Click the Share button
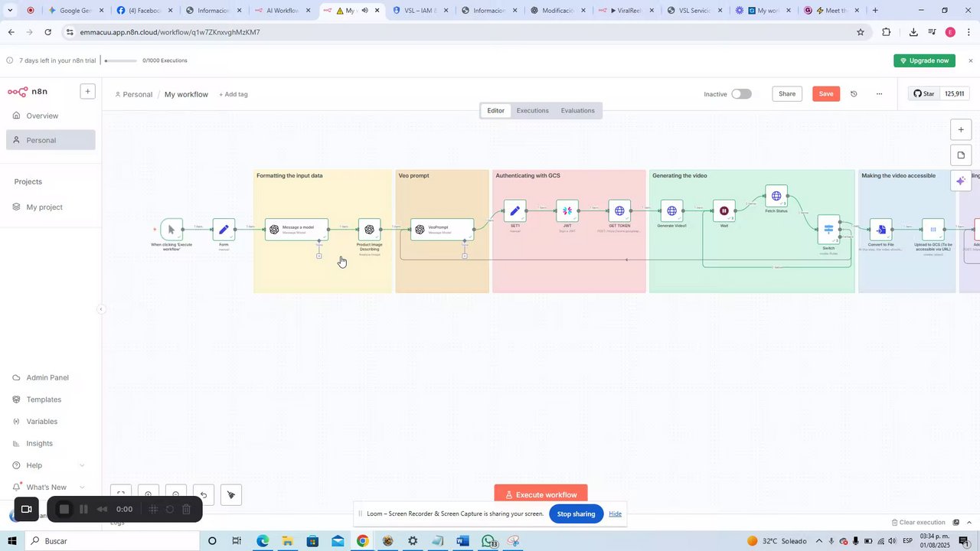The width and height of the screenshot is (980, 551). [x=787, y=94]
